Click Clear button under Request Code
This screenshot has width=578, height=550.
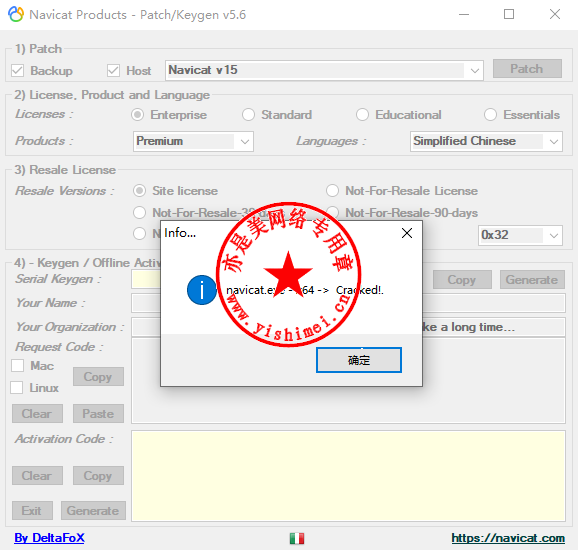pyautogui.click(x=37, y=414)
